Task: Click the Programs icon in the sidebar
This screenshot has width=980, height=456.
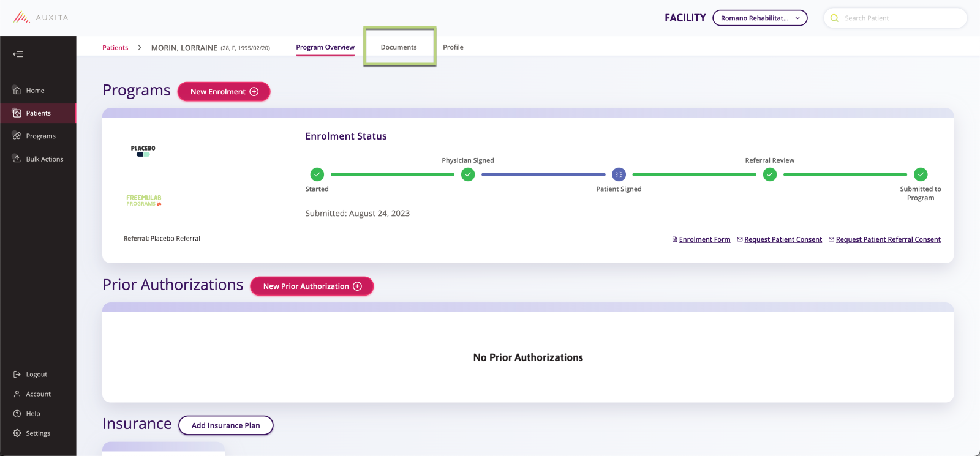Action: pos(17,136)
